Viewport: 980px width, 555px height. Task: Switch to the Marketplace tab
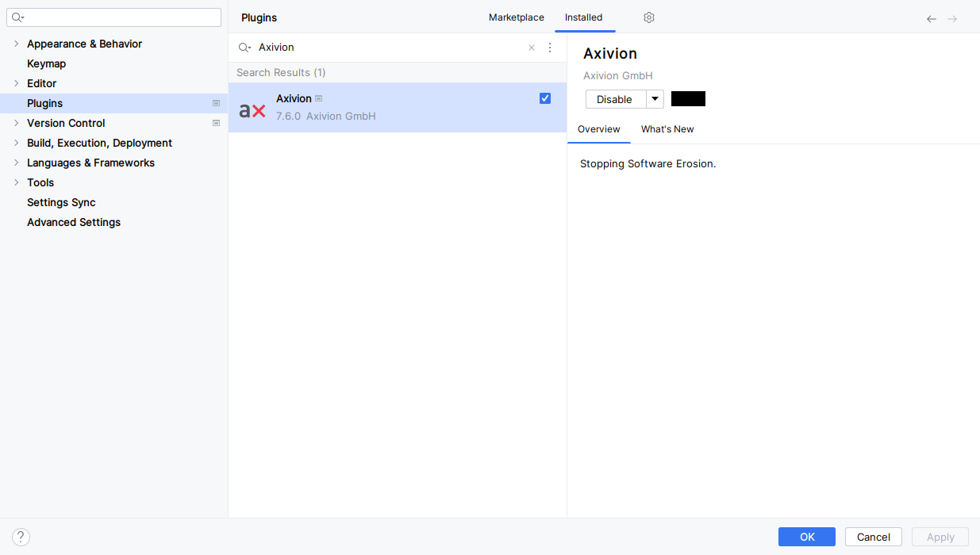(517, 17)
